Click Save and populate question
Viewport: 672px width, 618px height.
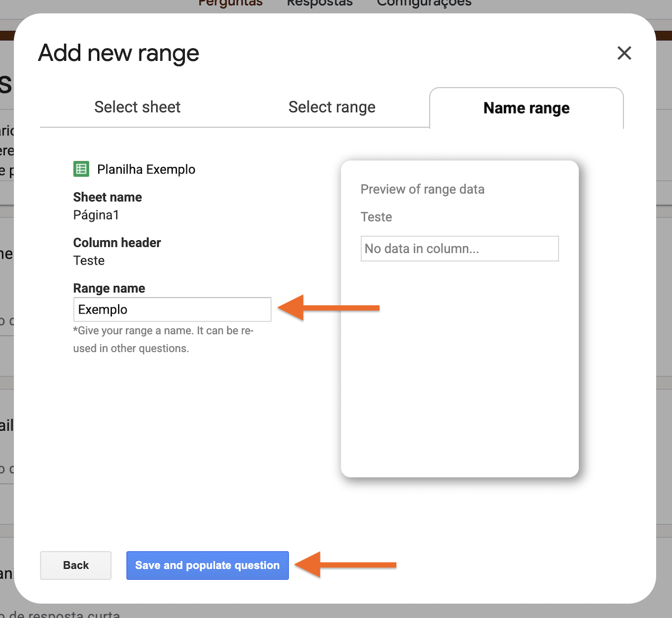coord(207,566)
